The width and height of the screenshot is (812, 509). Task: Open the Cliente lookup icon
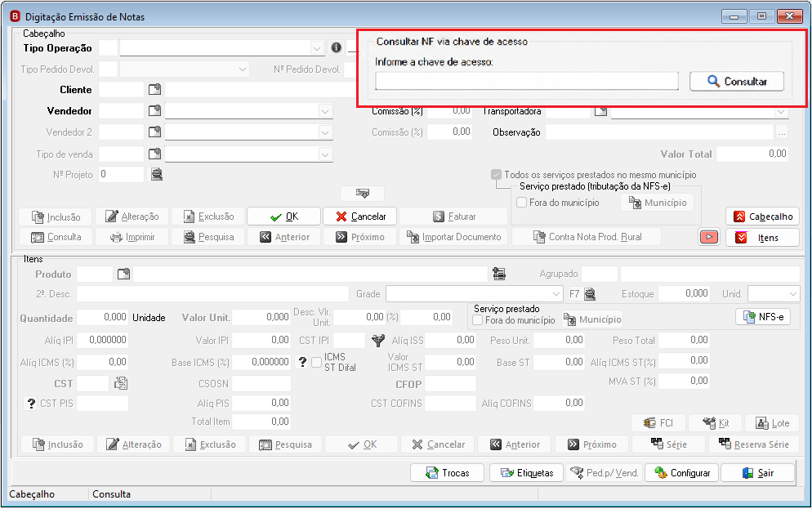(154, 90)
